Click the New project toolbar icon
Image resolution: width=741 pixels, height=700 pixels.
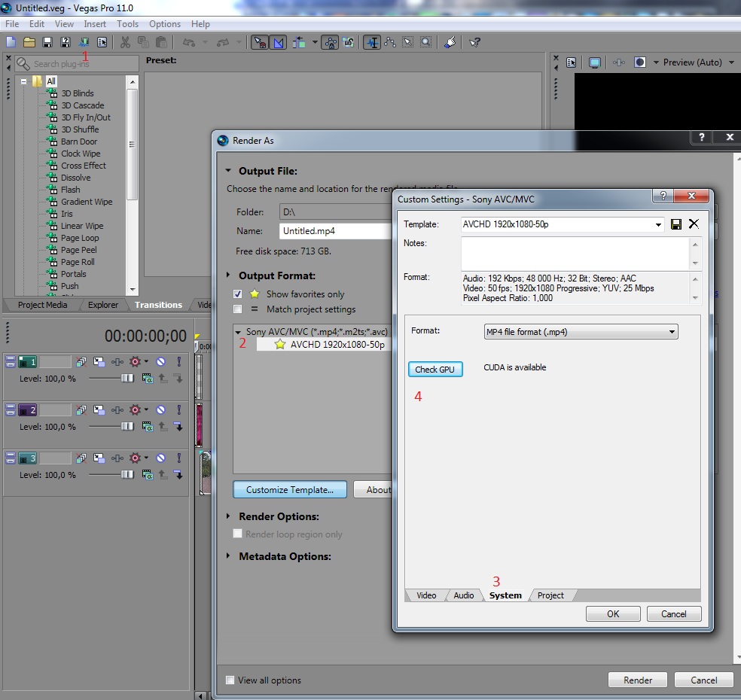pyautogui.click(x=11, y=42)
